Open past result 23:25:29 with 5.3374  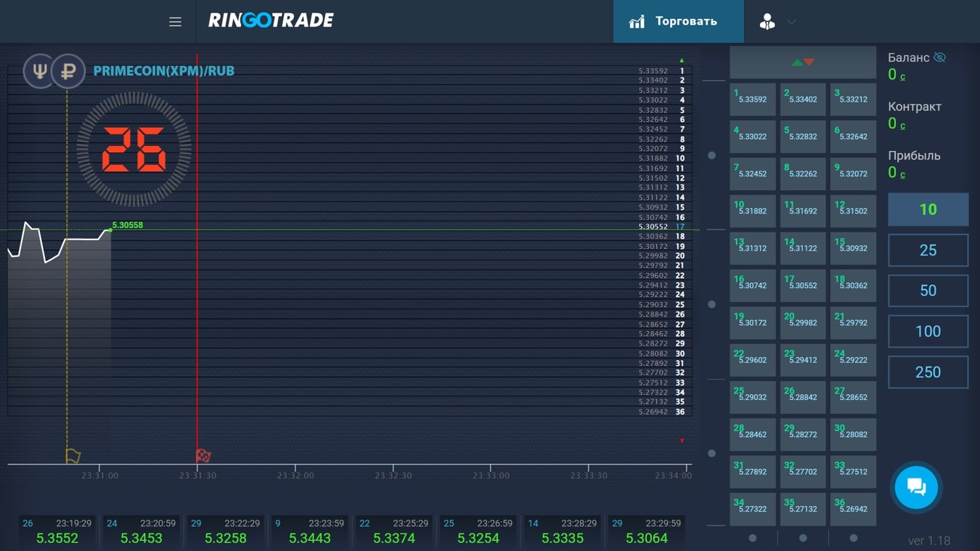click(x=394, y=531)
